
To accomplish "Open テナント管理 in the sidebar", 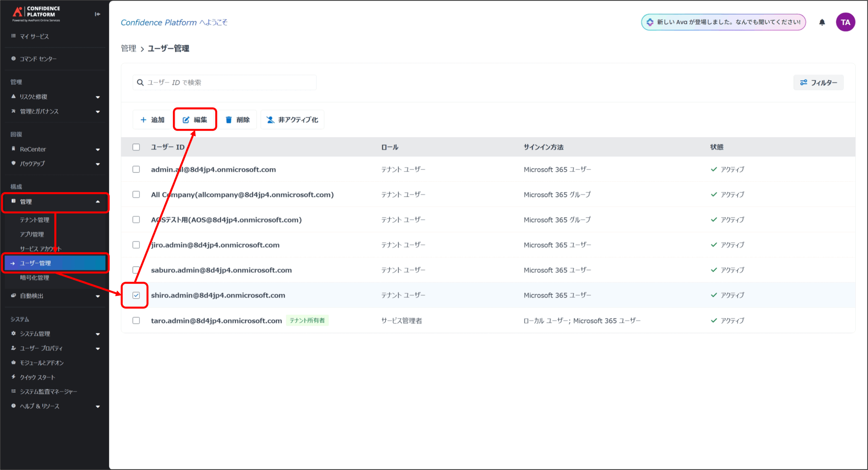I will (35, 220).
